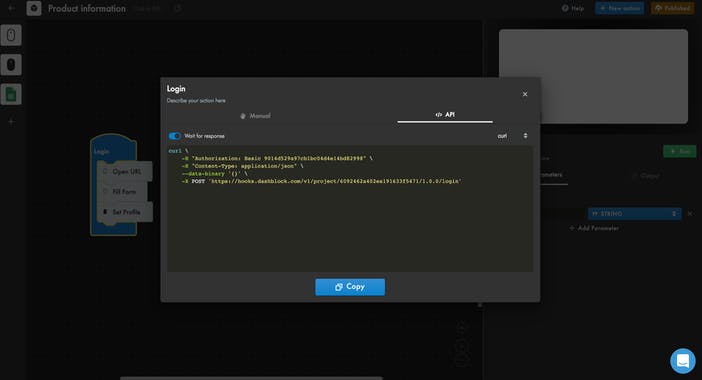Image resolution: width=702 pixels, height=380 pixels.
Task: Toggle the Wait for response switch
Action: tap(175, 136)
